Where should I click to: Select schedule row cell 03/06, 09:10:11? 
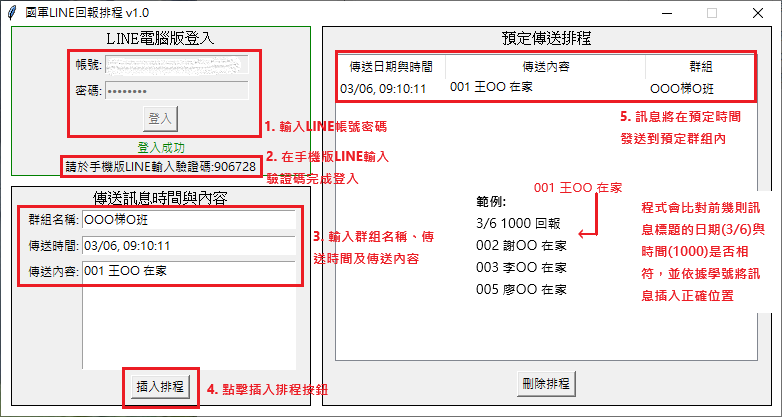pyautogui.click(x=383, y=89)
